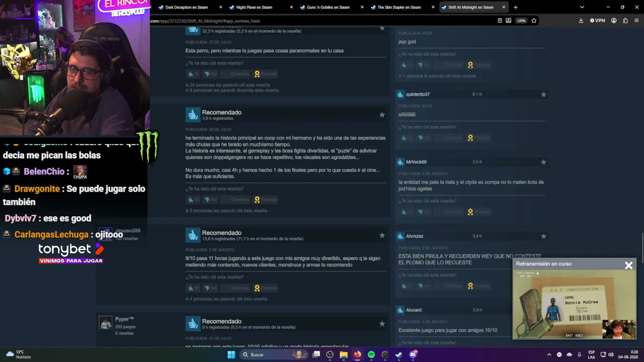Close The Skin Stapler tab
644x362 pixels.
433,7
